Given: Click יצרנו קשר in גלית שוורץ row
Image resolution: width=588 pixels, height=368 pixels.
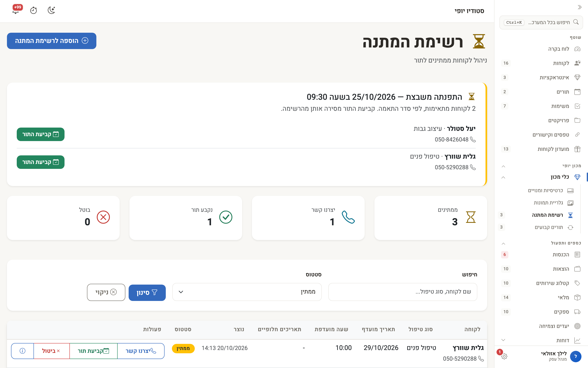Looking at the screenshot, I should (141, 351).
